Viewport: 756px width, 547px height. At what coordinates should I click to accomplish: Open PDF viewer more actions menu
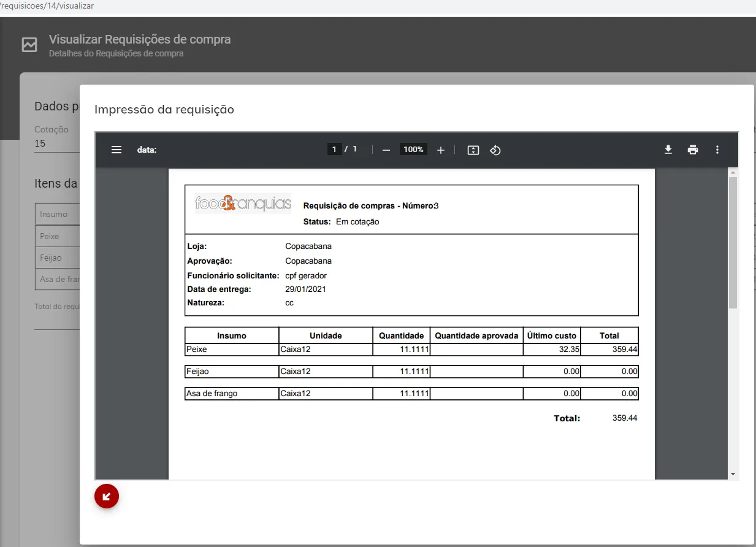pos(717,150)
